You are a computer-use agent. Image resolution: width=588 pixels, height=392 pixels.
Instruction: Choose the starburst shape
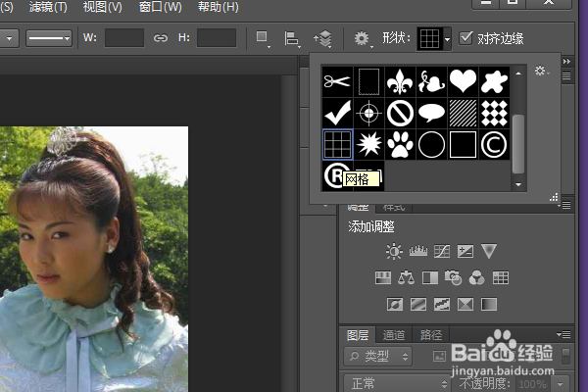tap(368, 144)
